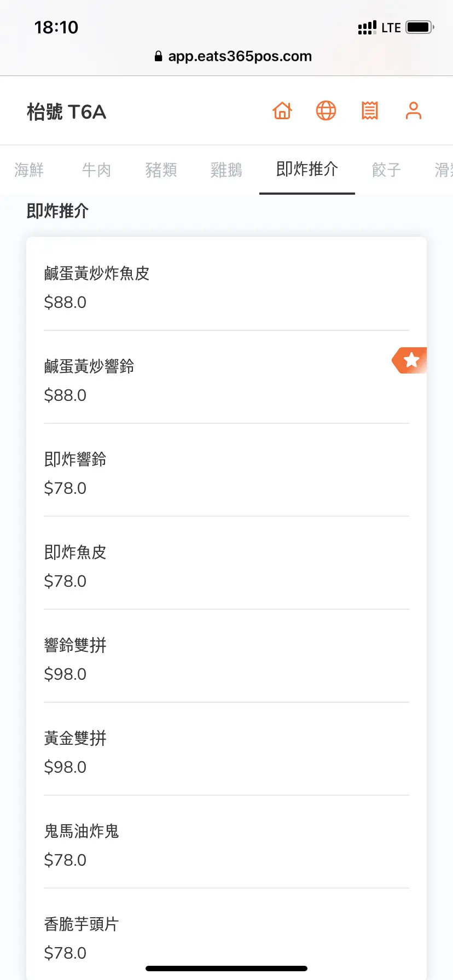Select the 即炸推介 tab
The image size is (453, 980).
pyautogui.click(x=307, y=170)
